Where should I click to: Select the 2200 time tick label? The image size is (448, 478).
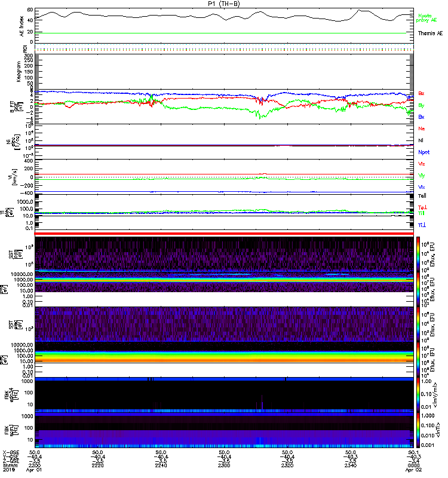tap(34, 465)
